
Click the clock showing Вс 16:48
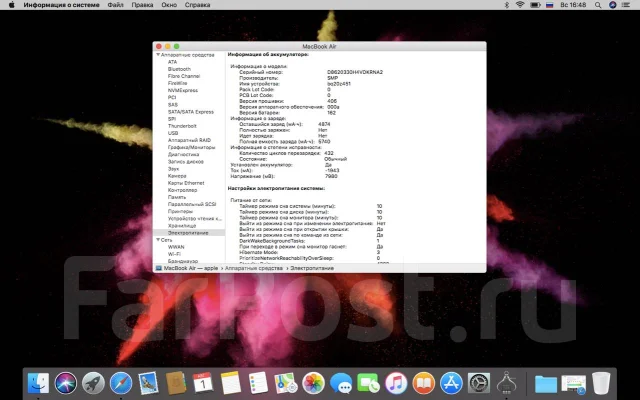[573, 5]
